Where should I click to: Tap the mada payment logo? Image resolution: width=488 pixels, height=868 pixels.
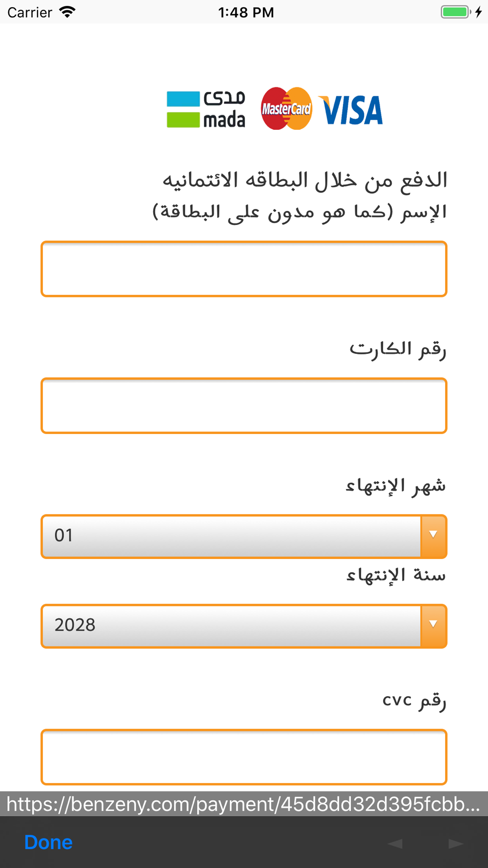(x=206, y=109)
